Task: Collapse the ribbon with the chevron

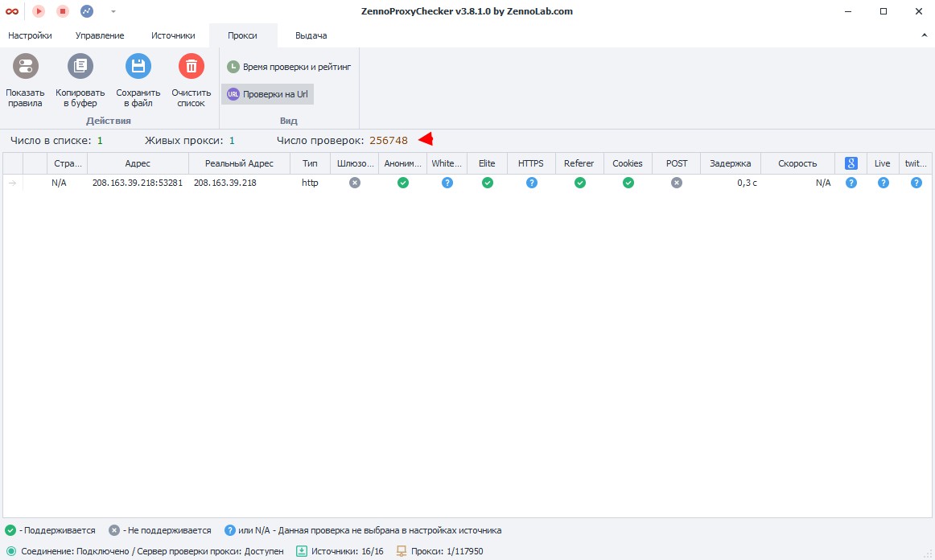Action: coord(925,35)
